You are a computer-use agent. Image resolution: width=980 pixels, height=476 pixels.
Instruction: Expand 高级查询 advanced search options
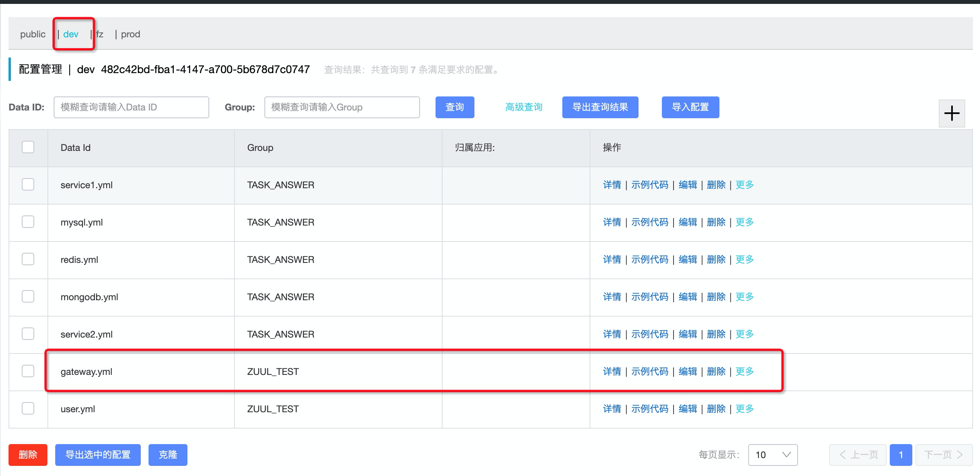coord(523,107)
